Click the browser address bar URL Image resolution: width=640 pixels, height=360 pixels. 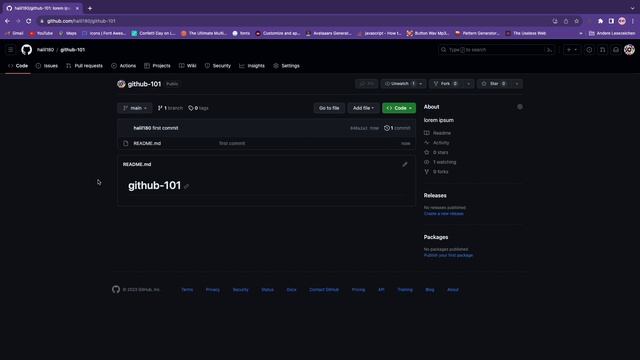point(81,21)
